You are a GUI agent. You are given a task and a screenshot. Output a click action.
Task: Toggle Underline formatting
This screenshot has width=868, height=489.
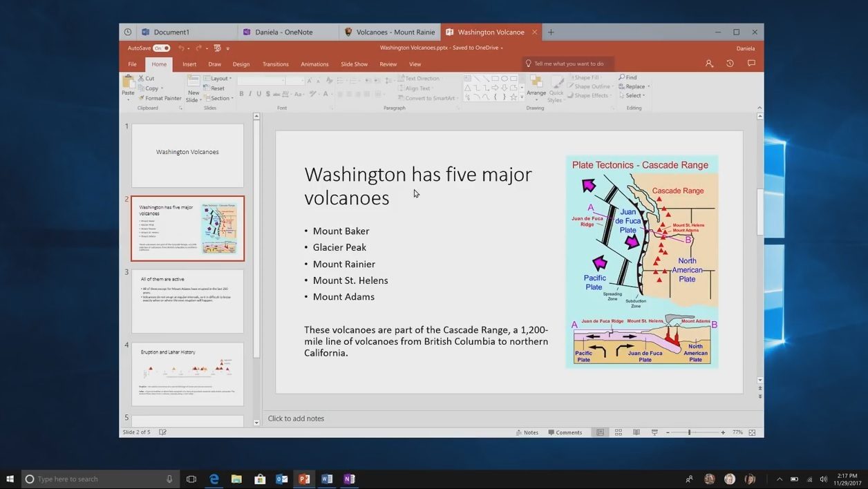click(x=259, y=94)
